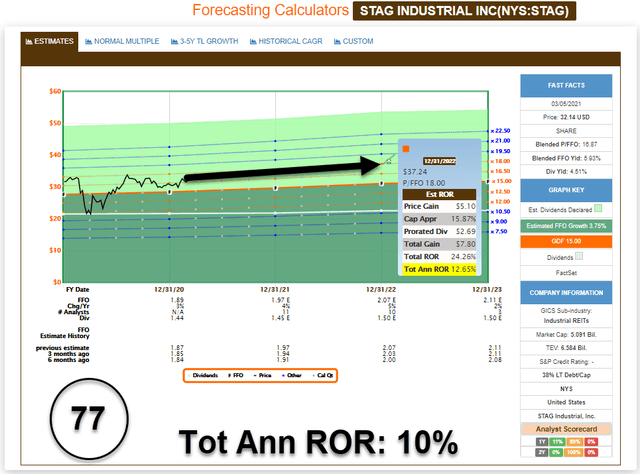Screen dimensions: 640x474
Task: Click the 12/31/21 FY date label
Action: click(x=275, y=289)
